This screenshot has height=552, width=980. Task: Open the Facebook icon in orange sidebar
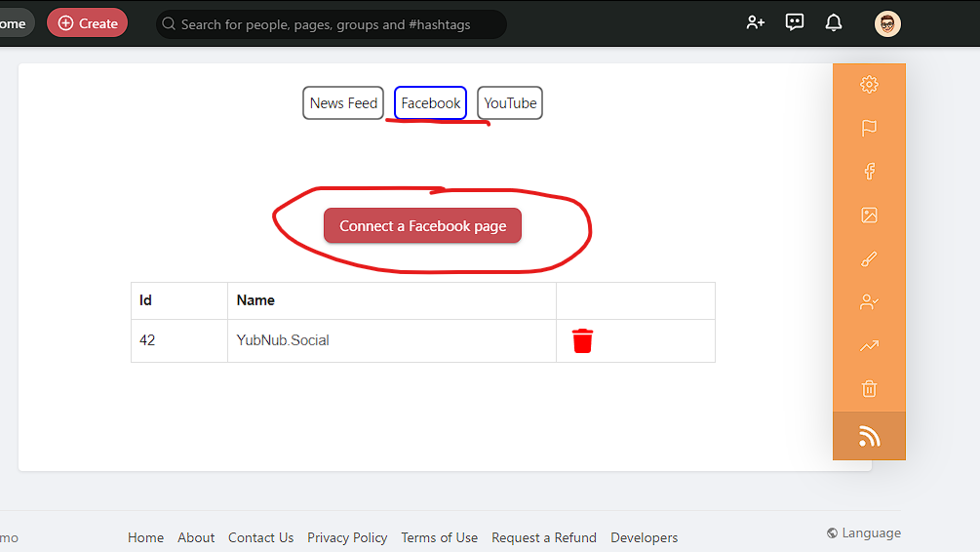click(x=869, y=172)
